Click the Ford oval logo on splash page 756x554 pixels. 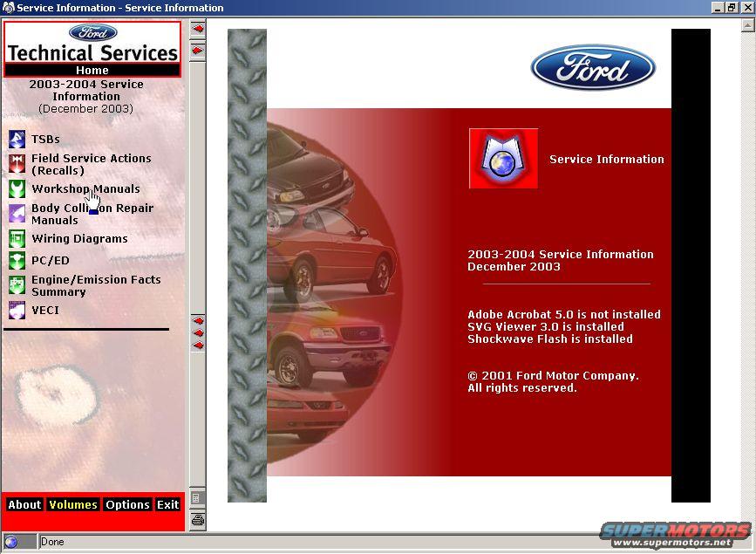[593, 67]
